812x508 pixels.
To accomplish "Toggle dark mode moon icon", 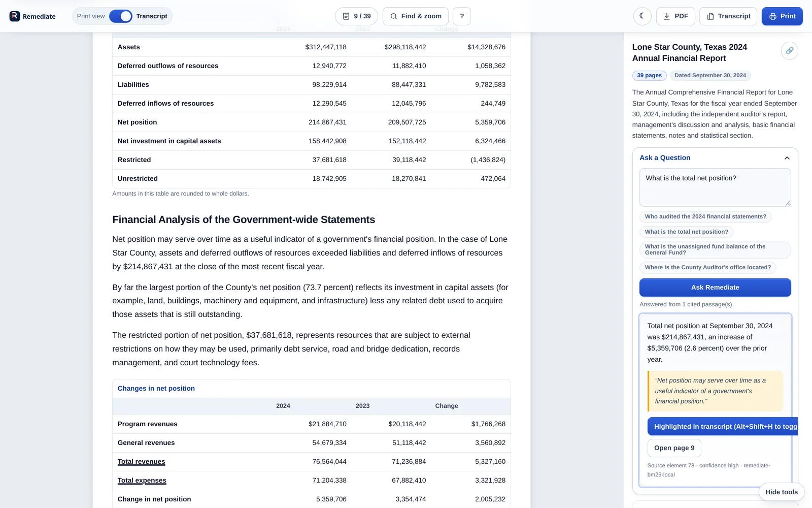I will [642, 16].
